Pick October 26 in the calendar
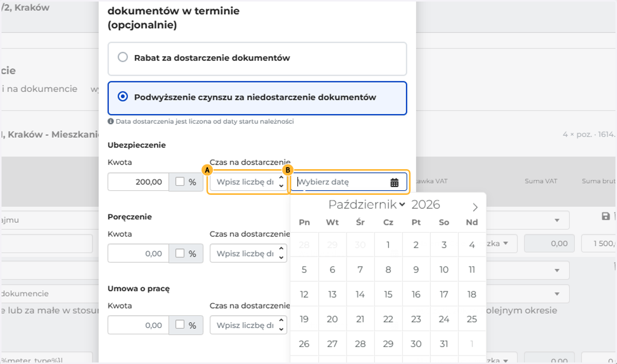This screenshot has height=364, width=617. (x=304, y=344)
